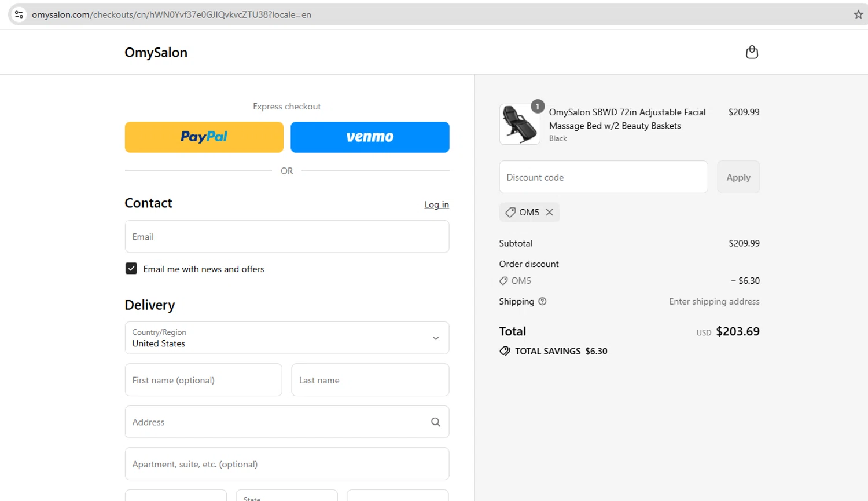Uncheck Email me with news and offers

[131, 269]
